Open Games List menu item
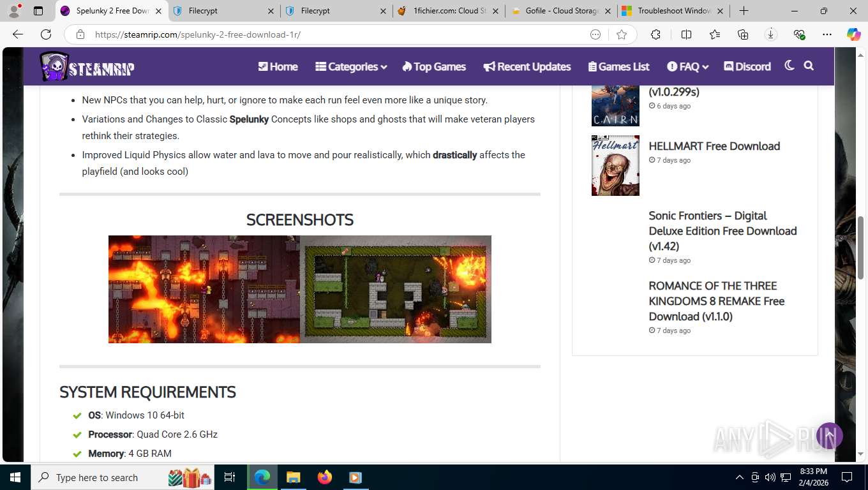The width and height of the screenshot is (868, 490). (x=619, y=66)
